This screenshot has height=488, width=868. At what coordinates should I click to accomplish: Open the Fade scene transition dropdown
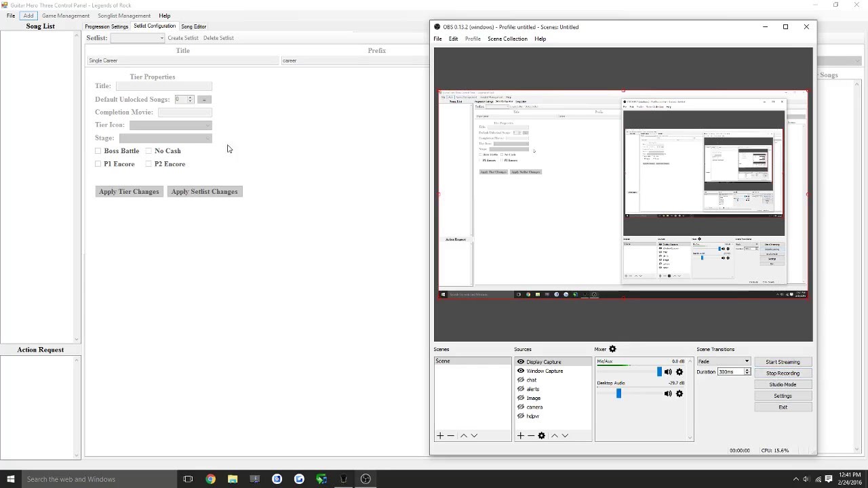(724, 361)
